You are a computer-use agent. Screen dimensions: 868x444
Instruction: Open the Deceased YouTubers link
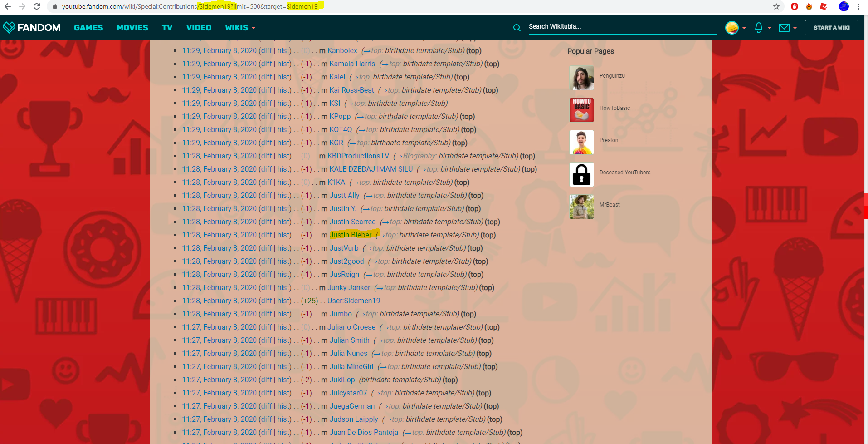click(624, 173)
